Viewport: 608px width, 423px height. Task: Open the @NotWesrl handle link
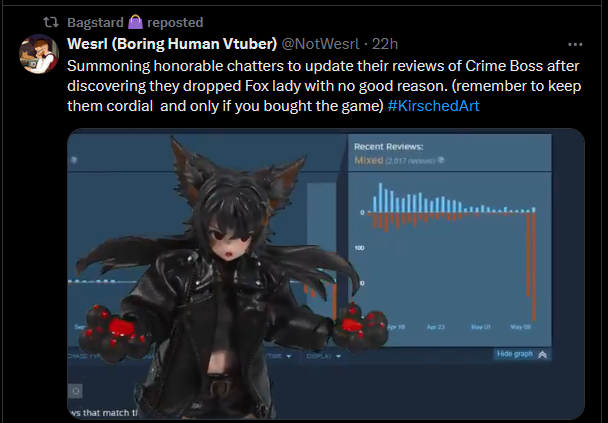click(320, 44)
